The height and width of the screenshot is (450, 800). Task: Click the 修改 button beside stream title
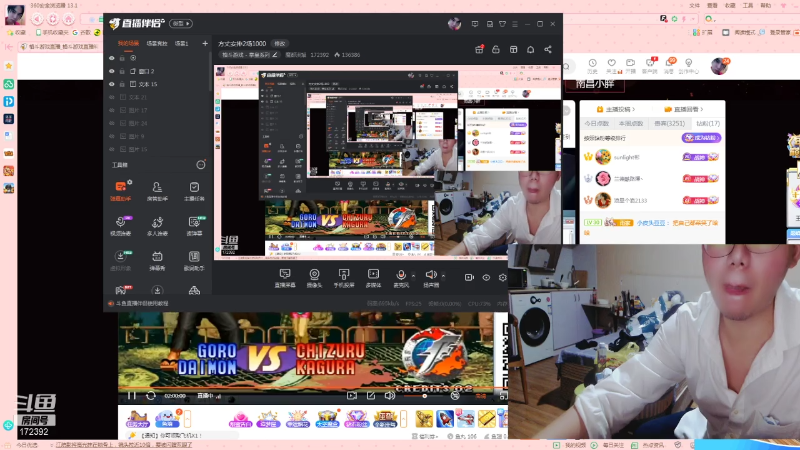280,43
